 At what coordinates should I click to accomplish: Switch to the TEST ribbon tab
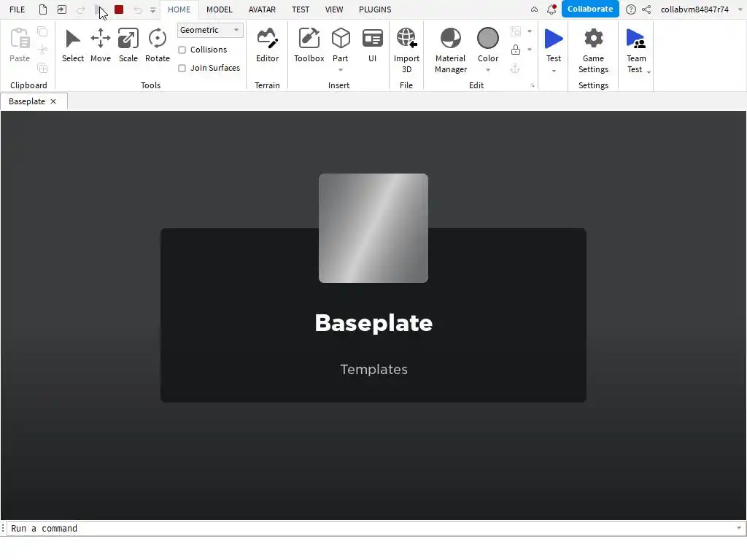[x=301, y=9]
